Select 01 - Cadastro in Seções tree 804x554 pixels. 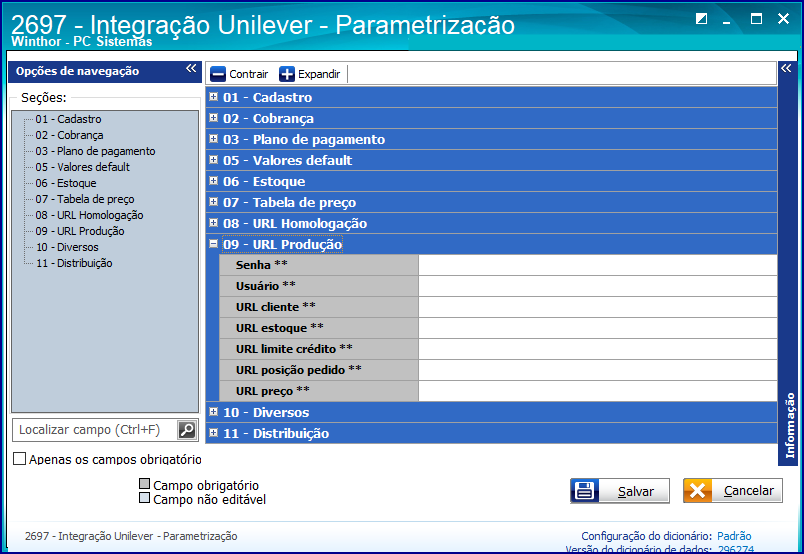pyautogui.click(x=68, y=119)
